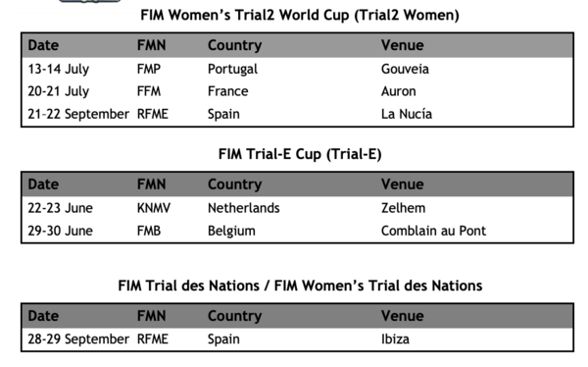Click the Comblain au Pont venue
Image resolution: width=588 pixels, height=367 pixels.
(x=433, y=231)
